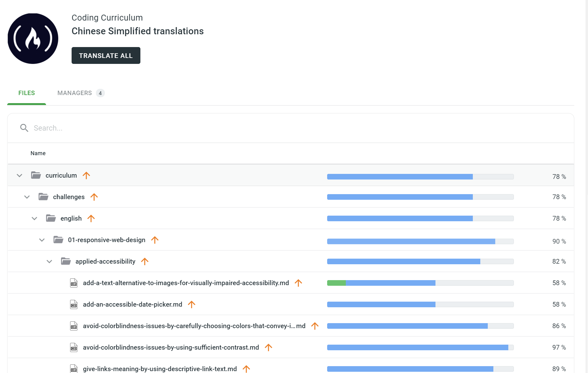Image resolution: width=588 pixels, height=373 pixels.
Task: Click markdown file icon for add-an-accessible-date-picker
Action: (74, 304)
